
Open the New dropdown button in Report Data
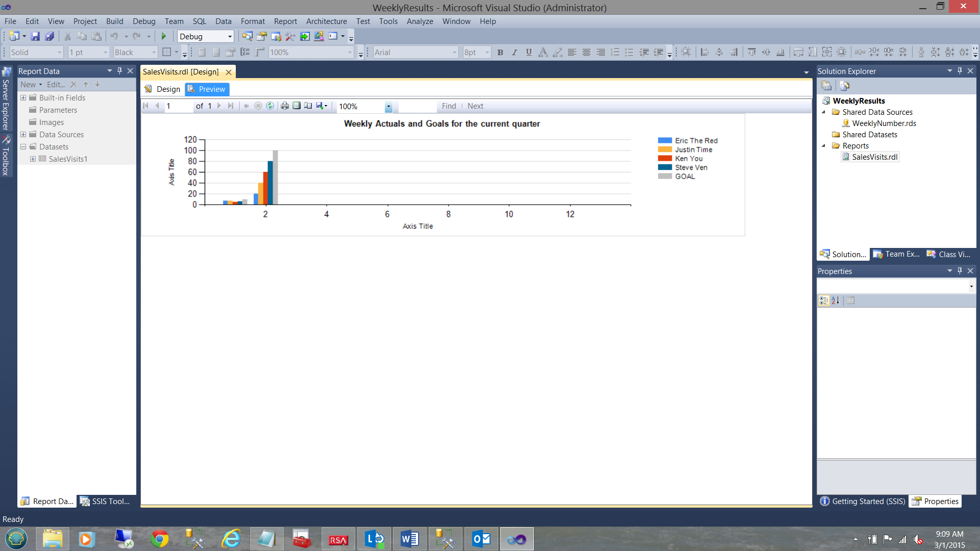click(31, 84)
